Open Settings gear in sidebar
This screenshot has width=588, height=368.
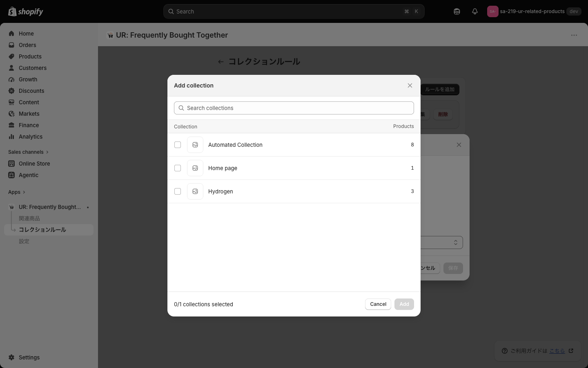[x=11, y=357]
